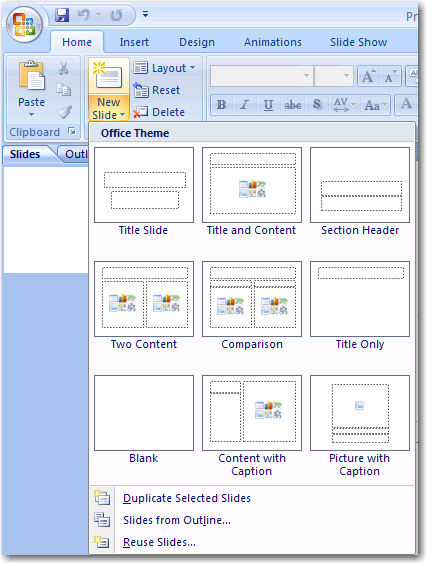Click the Increase Font Size icon
Viewport: 426px width, 563px height.
pyautogui.click(x=369, y=76)
